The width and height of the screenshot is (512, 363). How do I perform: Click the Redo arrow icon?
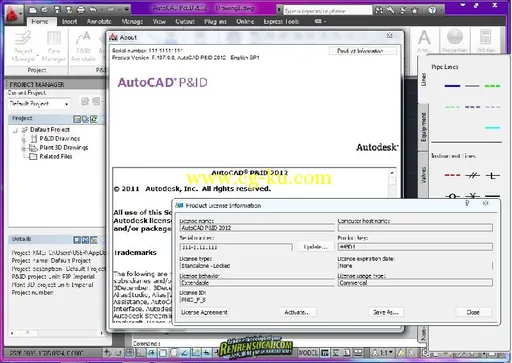coord(111,10)
